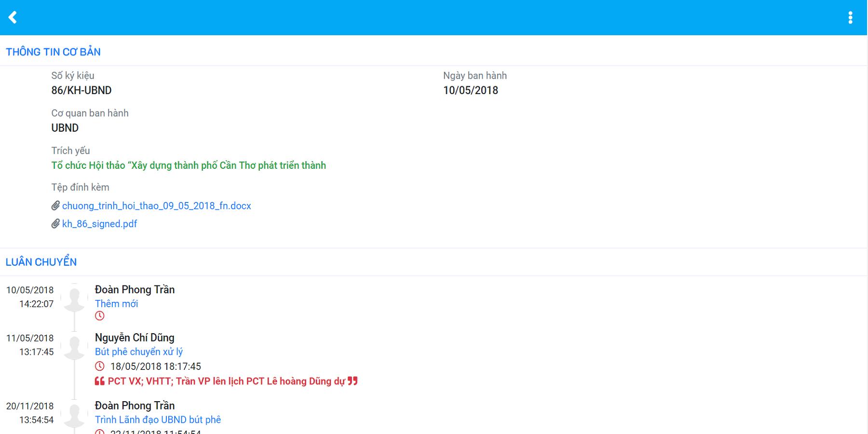Go back using the header arrow
Viewport: 868px width, 434px height.
(x=13, y=17)
